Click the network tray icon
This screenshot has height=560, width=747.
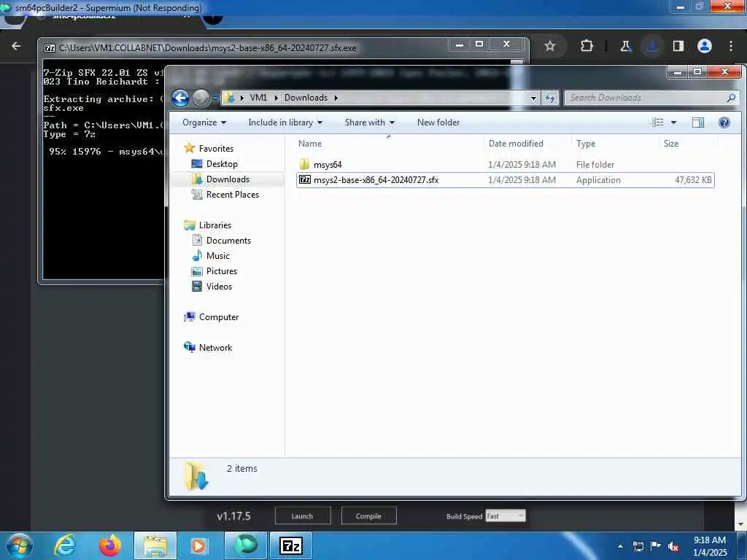click(x=638, y=546)
